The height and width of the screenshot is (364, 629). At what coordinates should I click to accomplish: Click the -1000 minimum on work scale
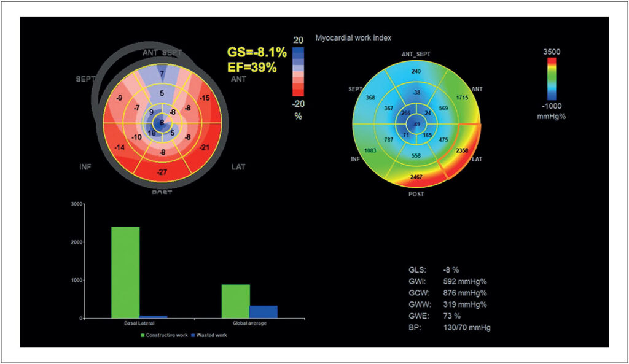[x=552, y=106]
